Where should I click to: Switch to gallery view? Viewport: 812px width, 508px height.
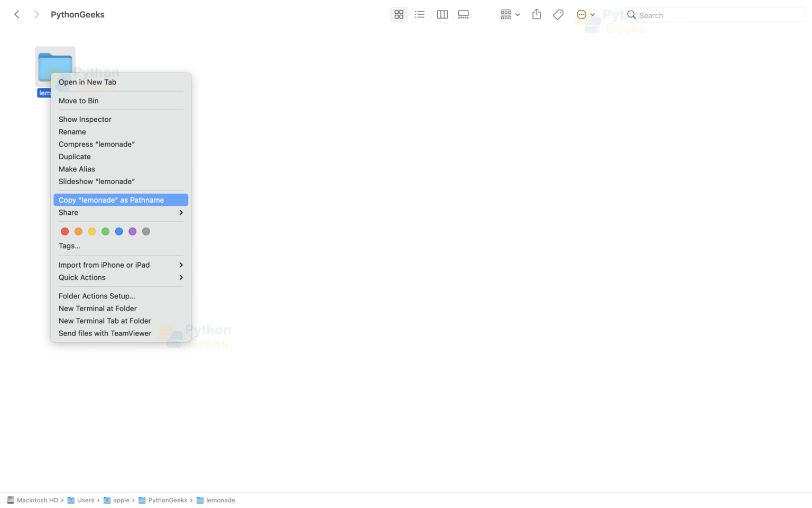464,15
